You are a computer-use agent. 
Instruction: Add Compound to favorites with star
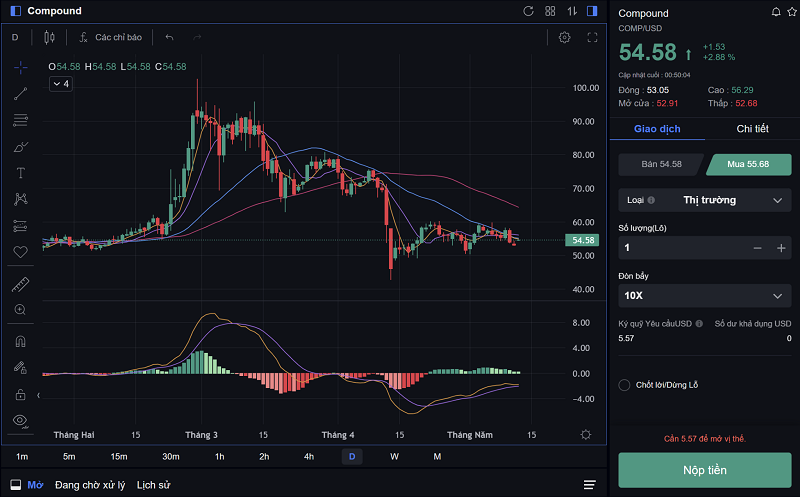click(x=791, y=12)
